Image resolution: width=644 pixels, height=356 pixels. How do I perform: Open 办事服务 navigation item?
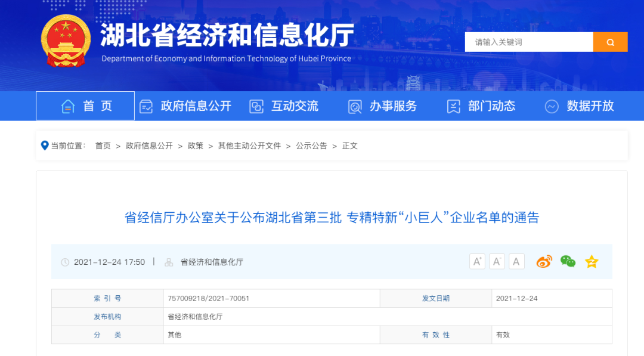click(x=382, y=106)
